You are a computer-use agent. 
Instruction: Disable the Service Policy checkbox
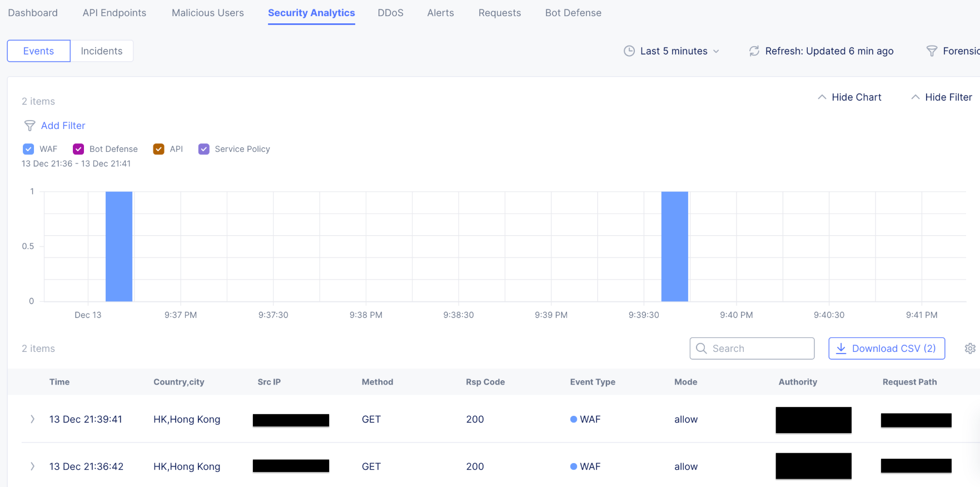click(x=204, y=149)
